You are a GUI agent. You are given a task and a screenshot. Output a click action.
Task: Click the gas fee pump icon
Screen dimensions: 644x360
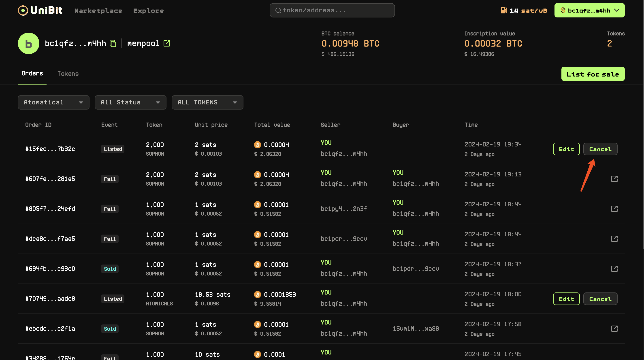point(503,11)
